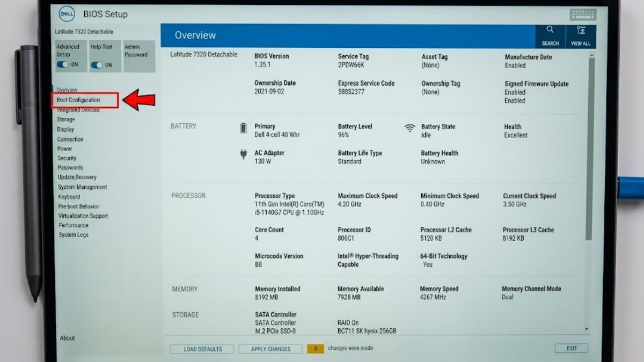This screenshot has width=644, height=362.
Task: Open Performance settings
Action: click(74, 225)
